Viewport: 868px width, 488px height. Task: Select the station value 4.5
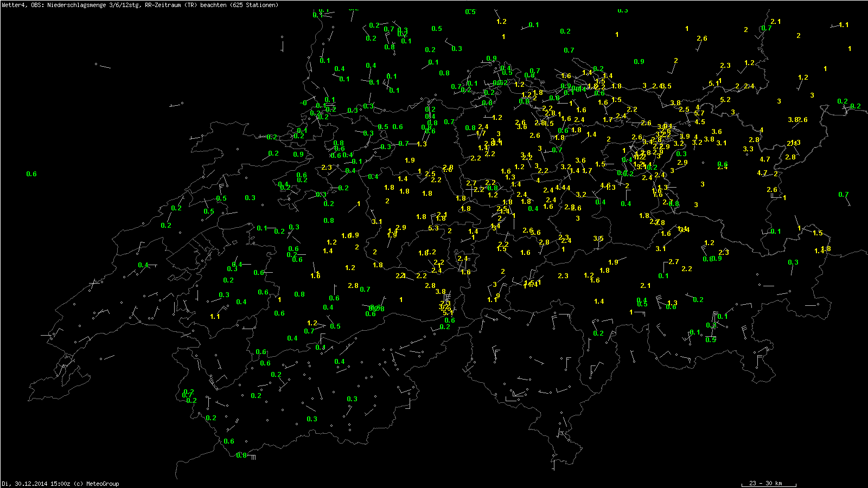click(700, 122)
